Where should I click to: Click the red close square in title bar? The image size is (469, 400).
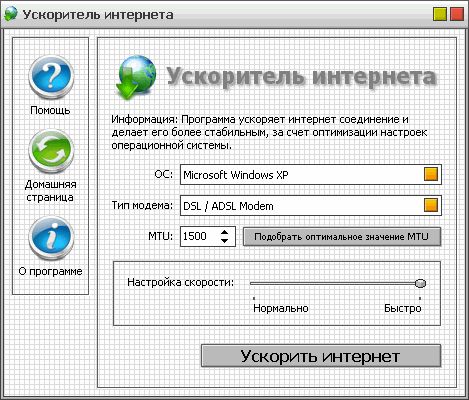457,15
